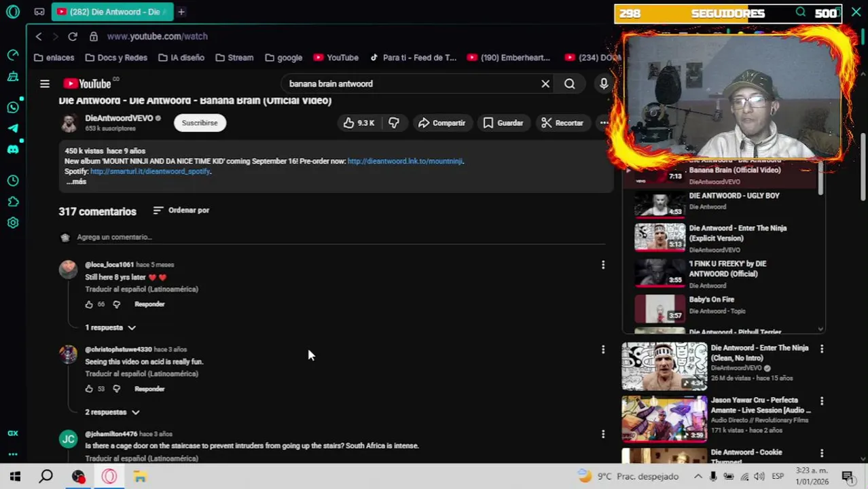Open the 'IA diseño' bookmarks folder
Viewport: 868px width, 489px height.
click(x=181, y=58)
